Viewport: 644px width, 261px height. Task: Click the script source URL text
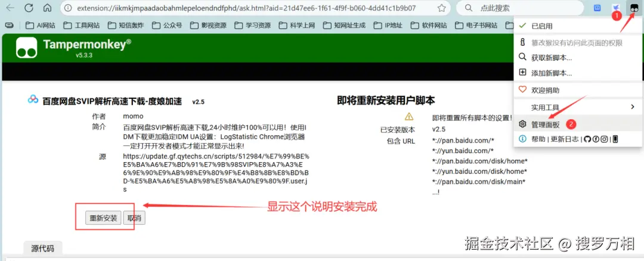coord(216,173)
